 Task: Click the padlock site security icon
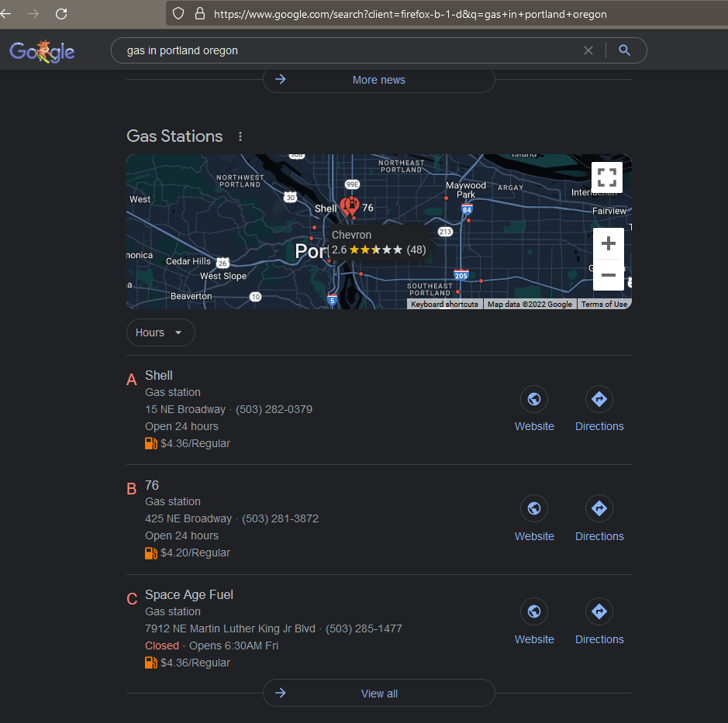(x=200, y=13)
